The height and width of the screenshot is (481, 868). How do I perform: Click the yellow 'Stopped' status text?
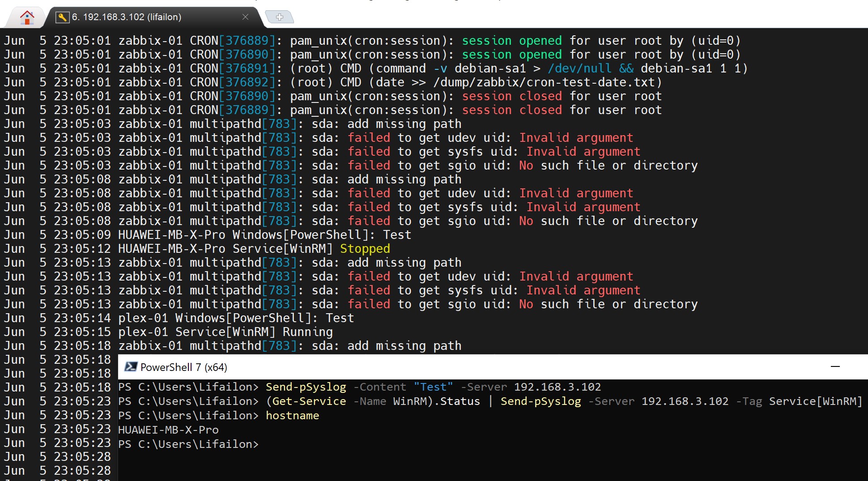click(365, 249)
